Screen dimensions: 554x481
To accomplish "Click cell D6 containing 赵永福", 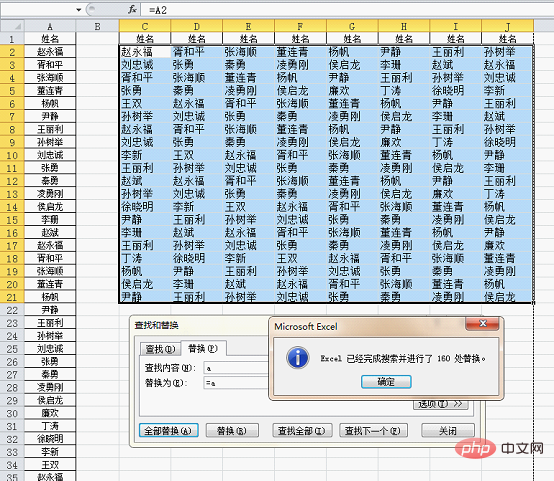I will pyautogui.click(x=197, y=104).
